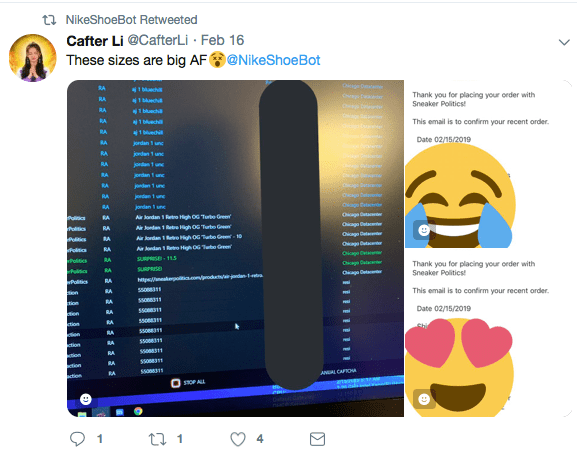Send tweet via direct message envelope icon
Image resolution: width=577 pixels, height=454 pixels.
click(x=317, y=439)
